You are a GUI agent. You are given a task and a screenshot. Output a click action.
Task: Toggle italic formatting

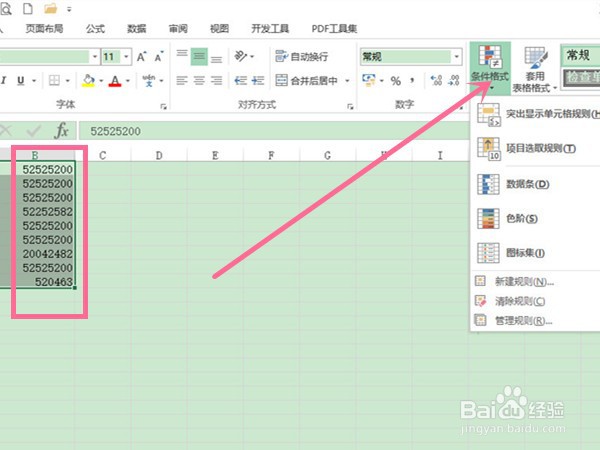click(4, 80)
